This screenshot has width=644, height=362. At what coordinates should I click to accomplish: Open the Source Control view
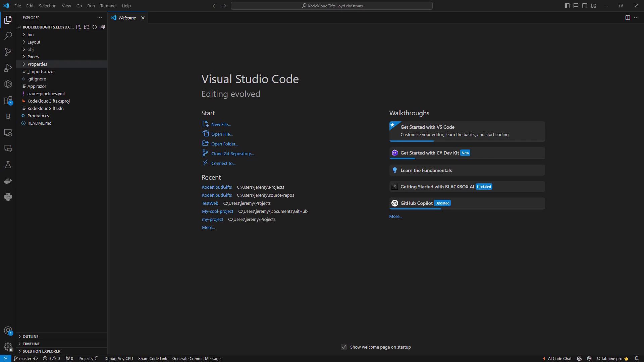coord(8,52)
